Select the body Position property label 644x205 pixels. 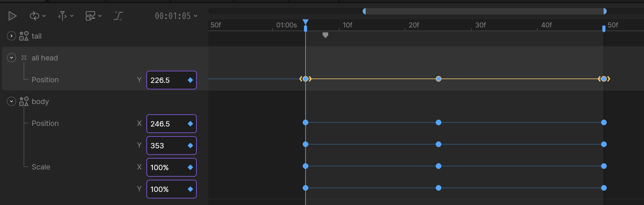[x=45, y=123]
